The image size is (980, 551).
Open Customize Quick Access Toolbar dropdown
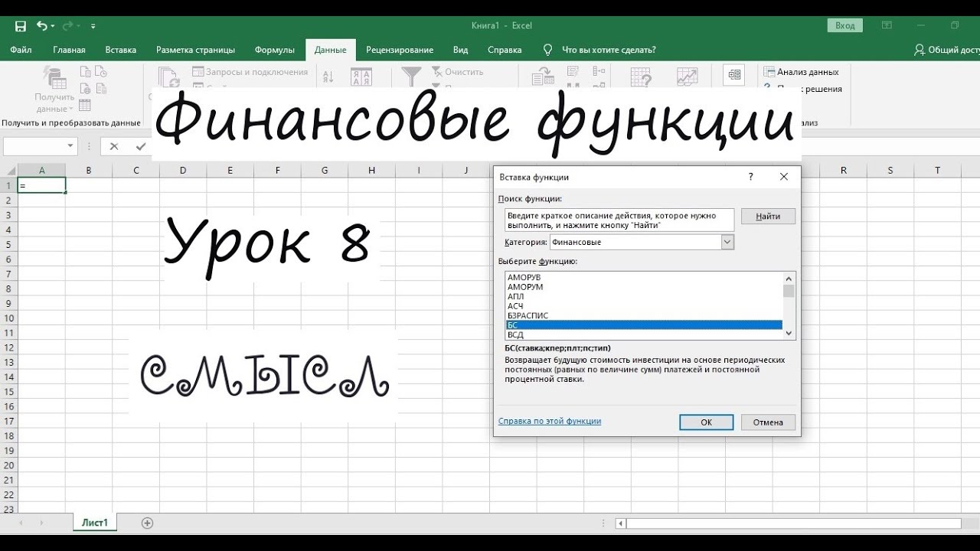point(93,26)
